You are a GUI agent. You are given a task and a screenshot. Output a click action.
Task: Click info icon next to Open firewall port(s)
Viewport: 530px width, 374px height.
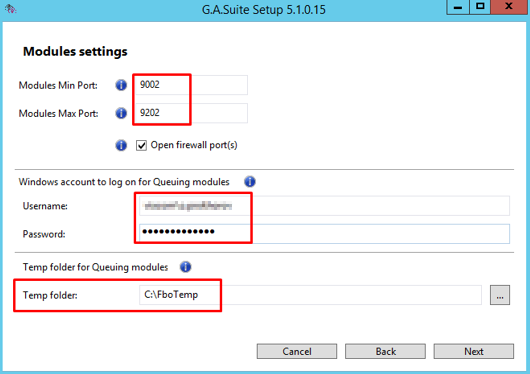coord(121,145)
